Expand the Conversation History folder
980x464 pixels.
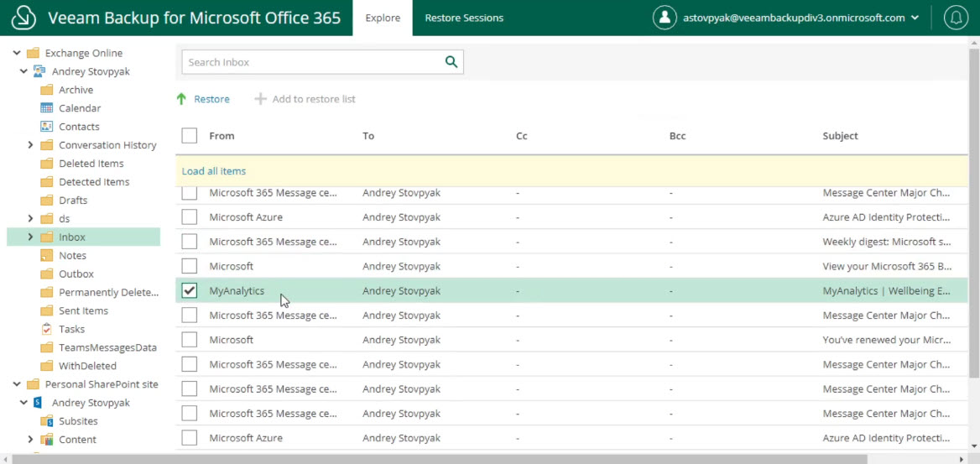[30, 145]
